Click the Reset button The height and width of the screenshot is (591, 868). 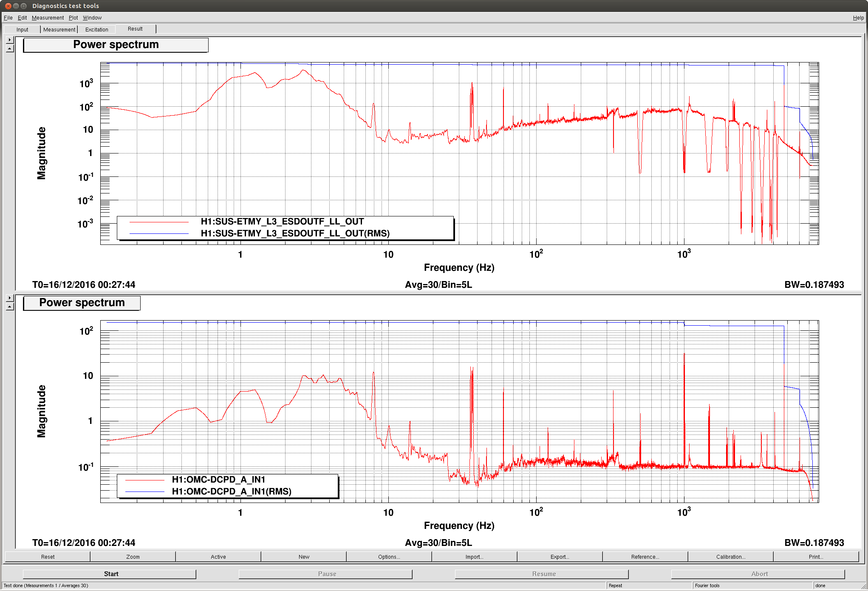coord(48,557)
